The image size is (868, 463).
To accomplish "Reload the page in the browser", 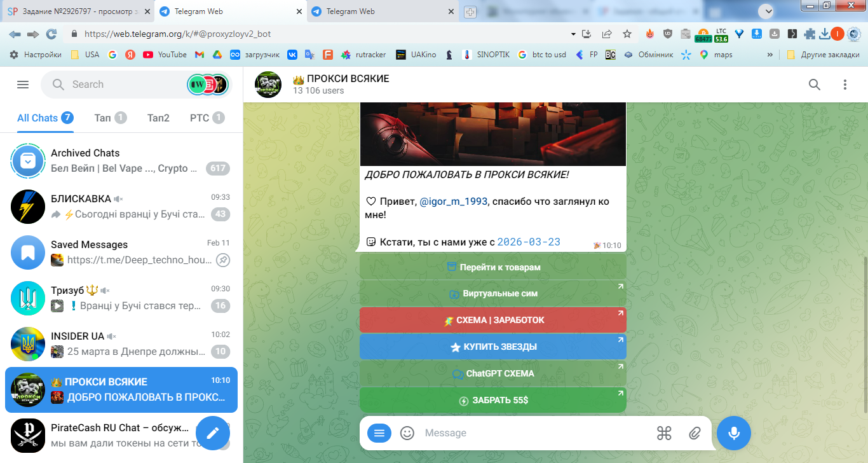I will (x=51, y=34).
